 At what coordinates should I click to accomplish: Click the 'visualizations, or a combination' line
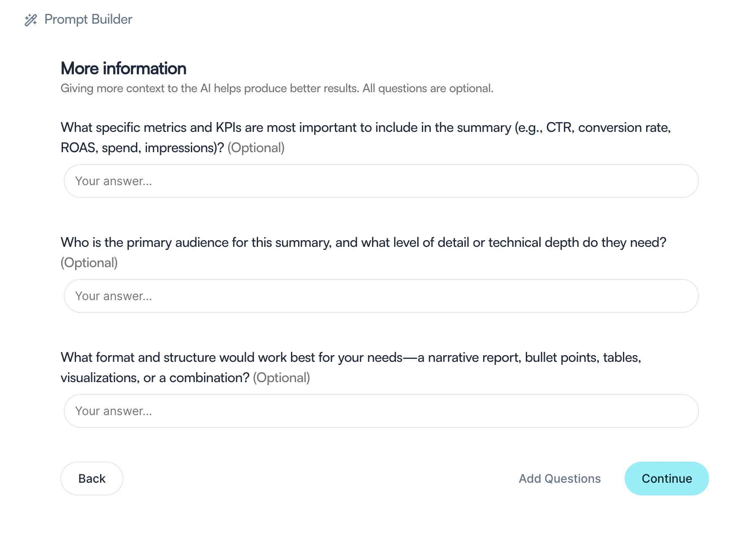point(155,377)
